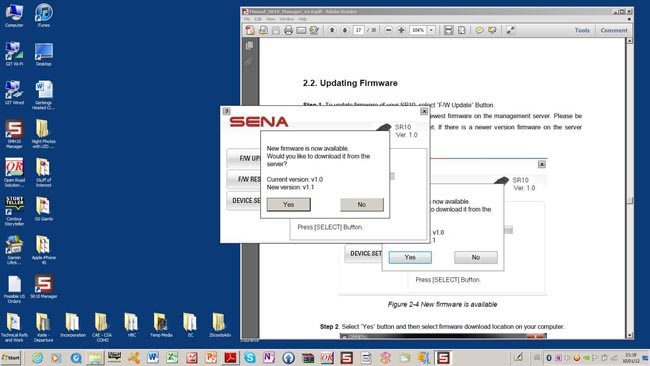Open the View menu in Adobe Reader

point(270,19)
